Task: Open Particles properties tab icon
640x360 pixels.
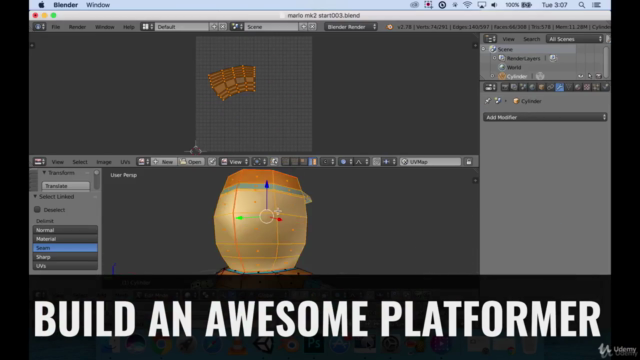Action: pyautogui.click(x=596, y=87)
